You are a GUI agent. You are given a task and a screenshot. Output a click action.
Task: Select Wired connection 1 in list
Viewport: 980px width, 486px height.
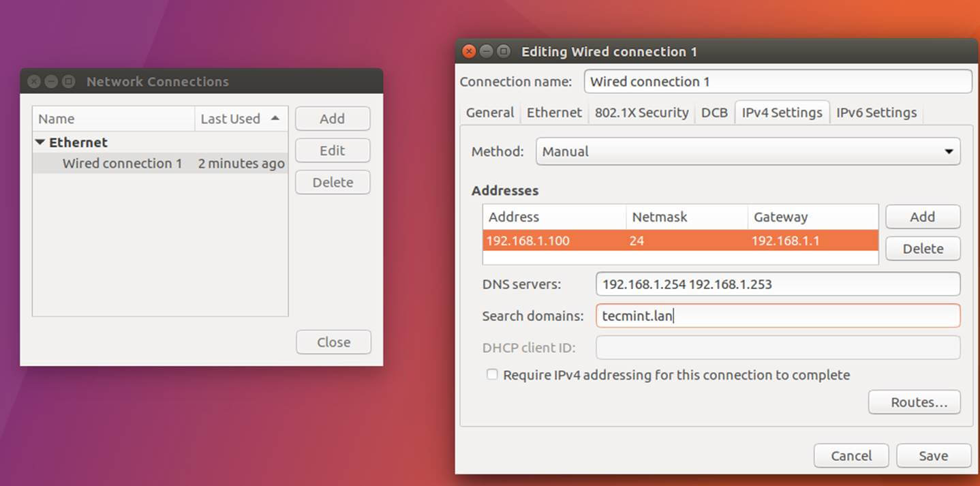click(123, 164)
